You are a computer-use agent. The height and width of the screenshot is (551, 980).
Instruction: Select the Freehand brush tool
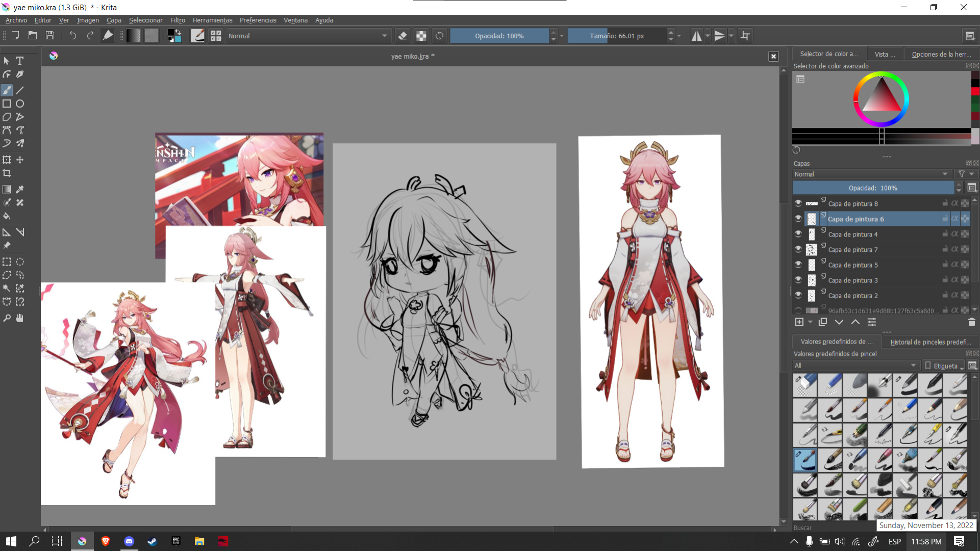point(7,90)
